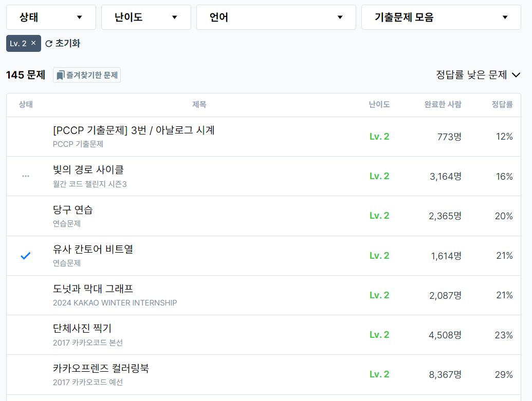The height and width of the screenshot is (401, 532).
Task: Click the 완료한 사람 column header
Action: pos(443,104)
